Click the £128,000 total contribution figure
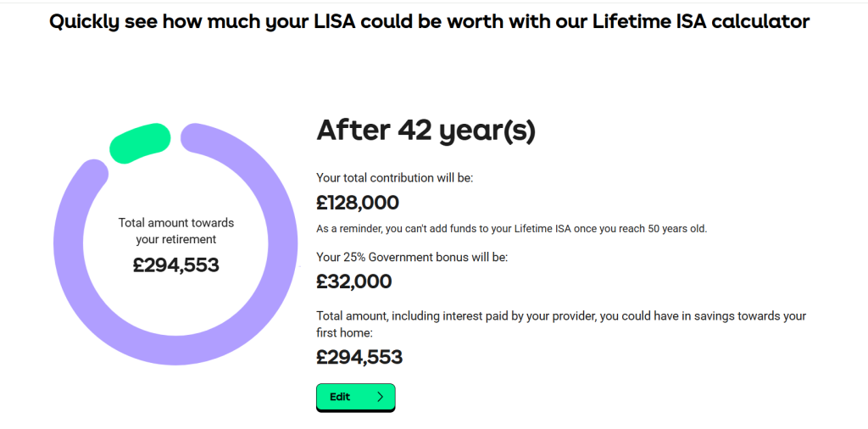Image resolution: width=868 pixels, height=429 pixels. click(358, 203)
